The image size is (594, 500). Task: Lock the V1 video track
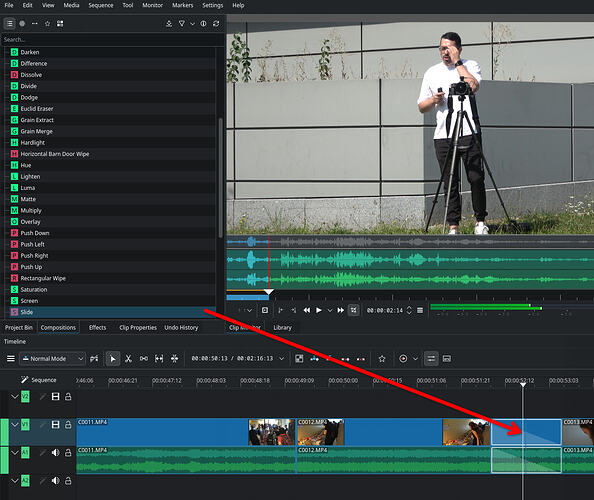point(68,425)
